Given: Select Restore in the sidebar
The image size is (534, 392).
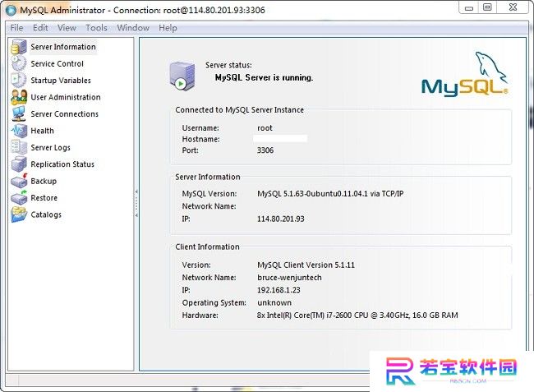Looking at the screenshot, I should click(x=44, y=197).
